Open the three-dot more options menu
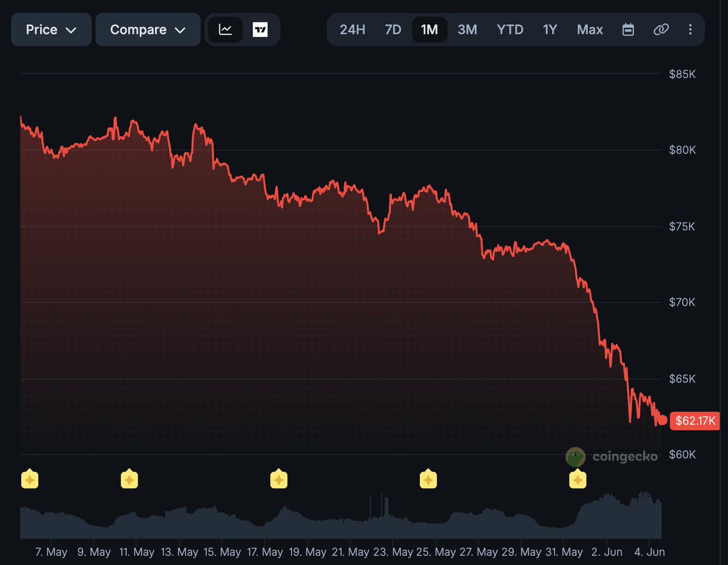The image size is (728, 565). pos(690,30)
